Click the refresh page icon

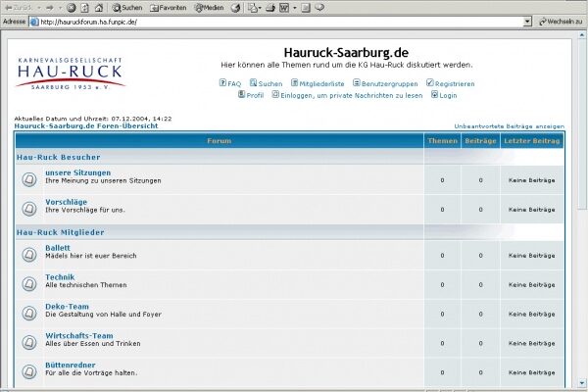pos(84,8)
